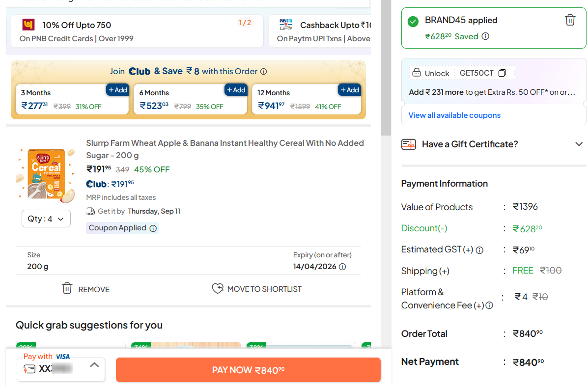Add 3 Months Club membership
Screen dimensions: 588x386
[x=117, y=90]
